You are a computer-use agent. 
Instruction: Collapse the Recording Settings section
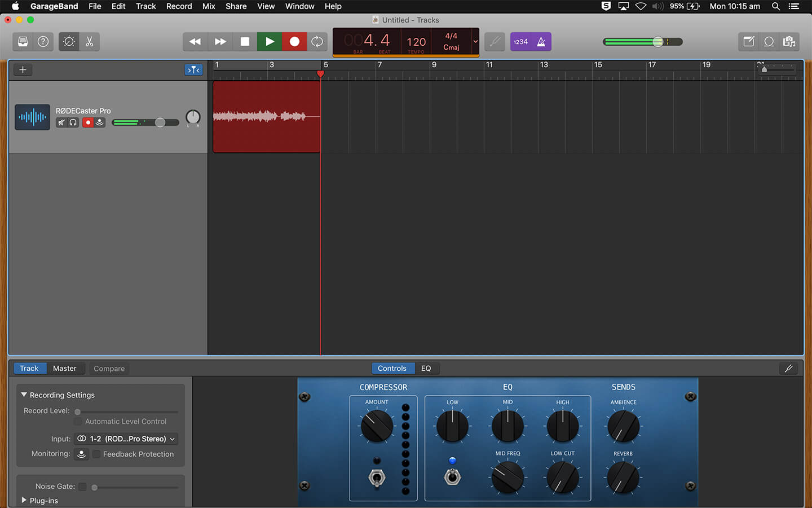(x=24, y=395)
